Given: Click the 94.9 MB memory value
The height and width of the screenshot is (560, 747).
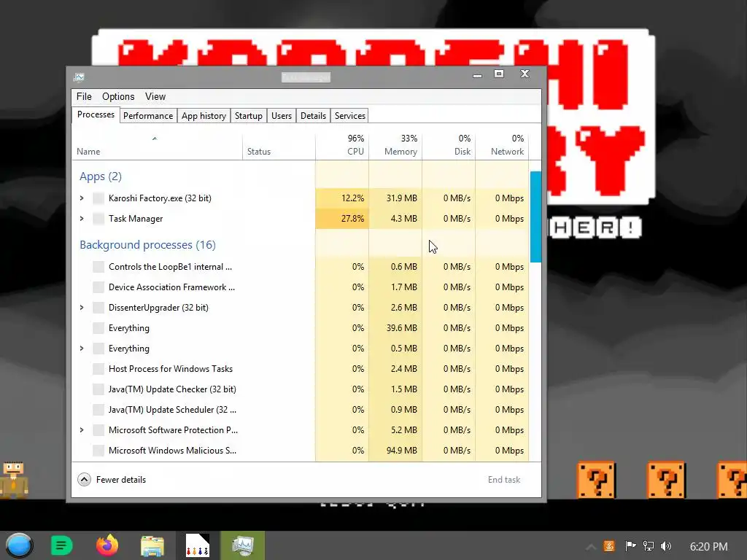Looking at the screenshot, I should tap(402, 451).
